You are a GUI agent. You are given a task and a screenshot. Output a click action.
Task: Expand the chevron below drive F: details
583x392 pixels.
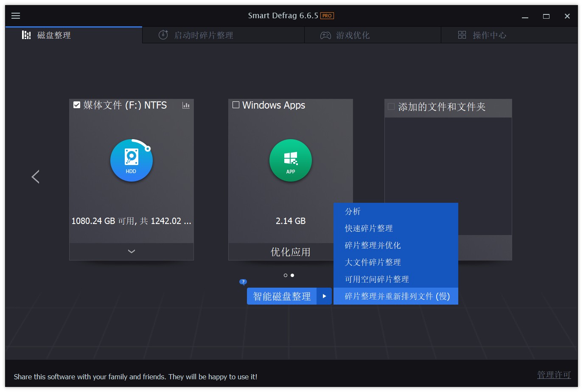pos(131,251)
